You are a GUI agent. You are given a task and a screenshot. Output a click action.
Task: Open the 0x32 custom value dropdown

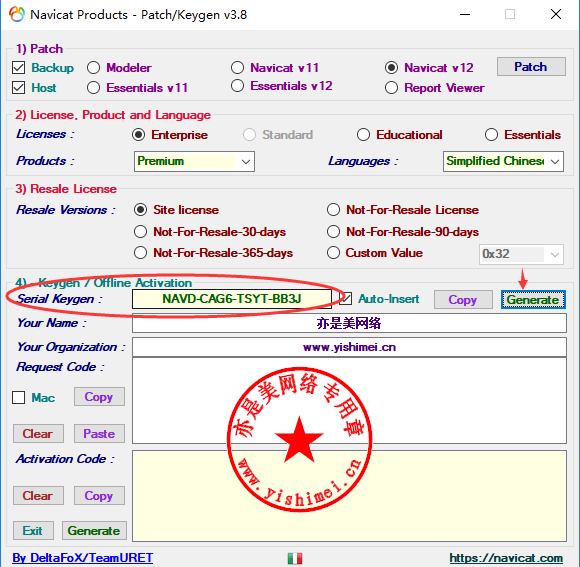click(x=521, y=254)
